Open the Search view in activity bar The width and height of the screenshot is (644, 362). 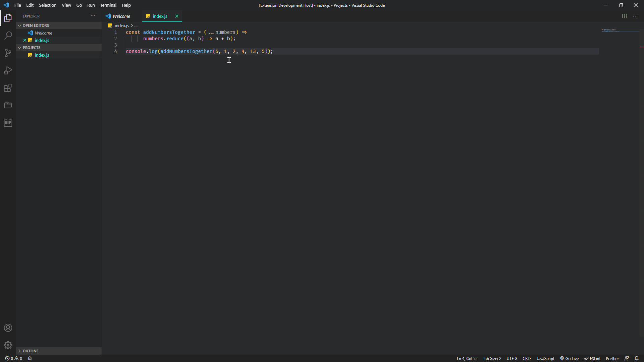(x=8, y=36)
